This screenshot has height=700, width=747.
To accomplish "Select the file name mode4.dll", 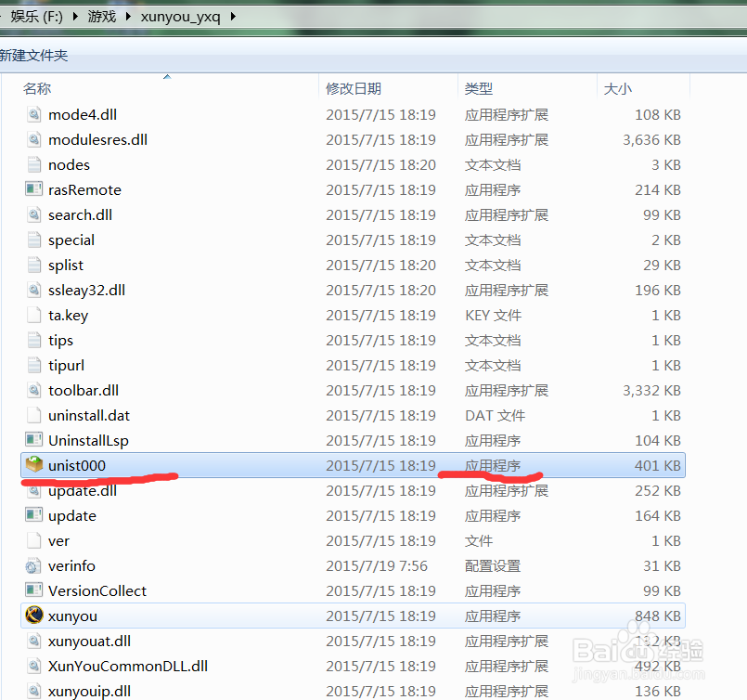I will pyautogui.click(x=83, y=115).
